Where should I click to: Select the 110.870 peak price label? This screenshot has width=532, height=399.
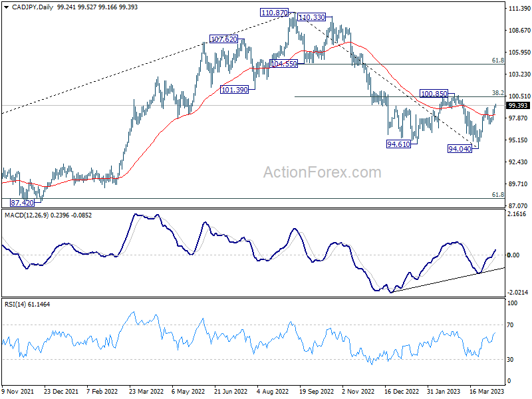coord(275,13)
